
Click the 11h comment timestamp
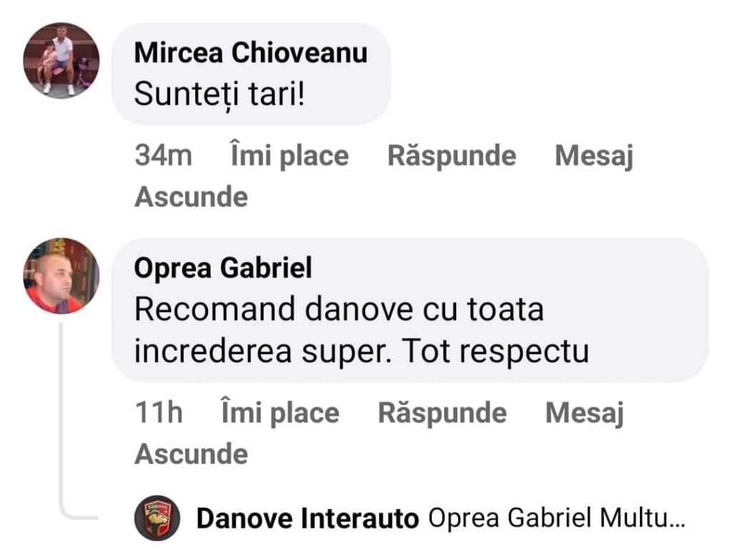159,413
